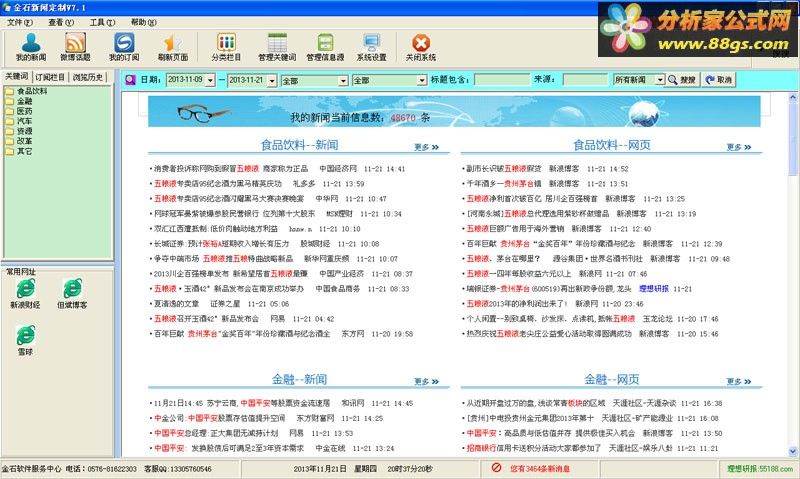Open headline 中金公司:中国平安股票存估值提升空间

tap(220, 418)
